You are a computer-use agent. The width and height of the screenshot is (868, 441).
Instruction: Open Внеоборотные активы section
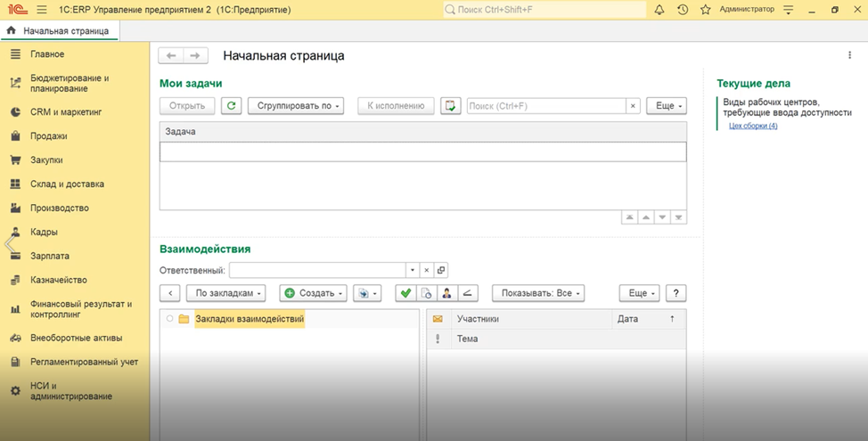click(x=75, y=338)
